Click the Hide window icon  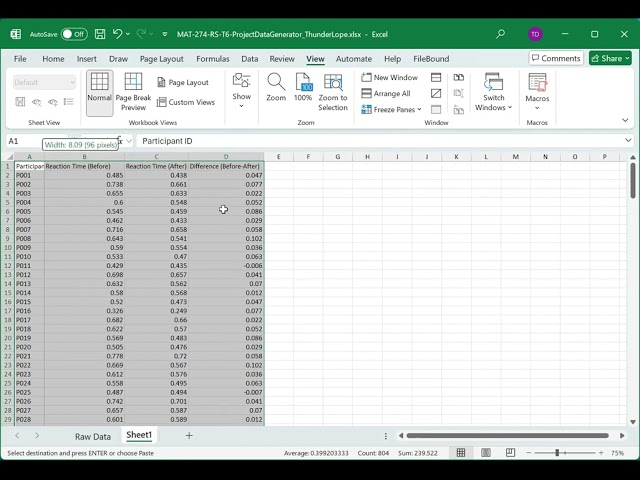436,93
